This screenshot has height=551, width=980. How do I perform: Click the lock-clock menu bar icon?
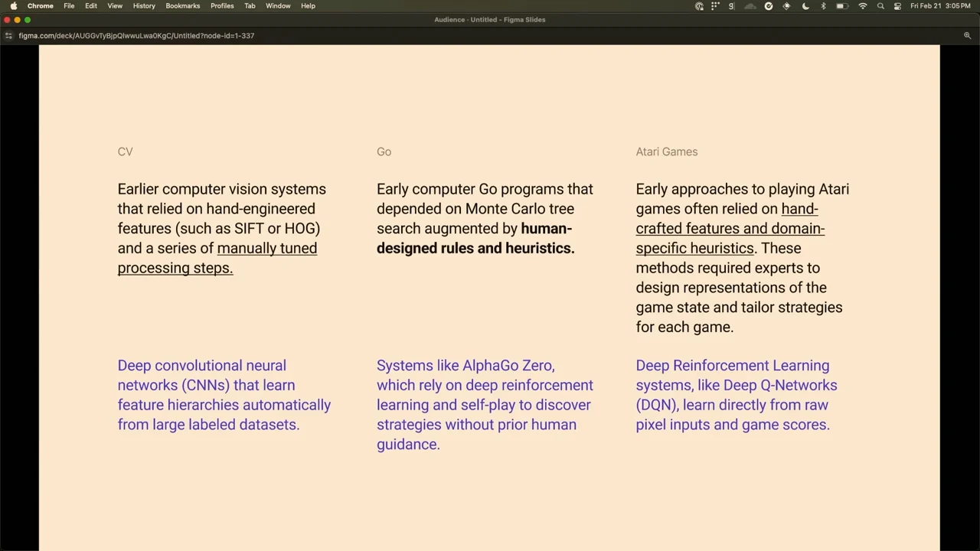(x=699, y=6)
